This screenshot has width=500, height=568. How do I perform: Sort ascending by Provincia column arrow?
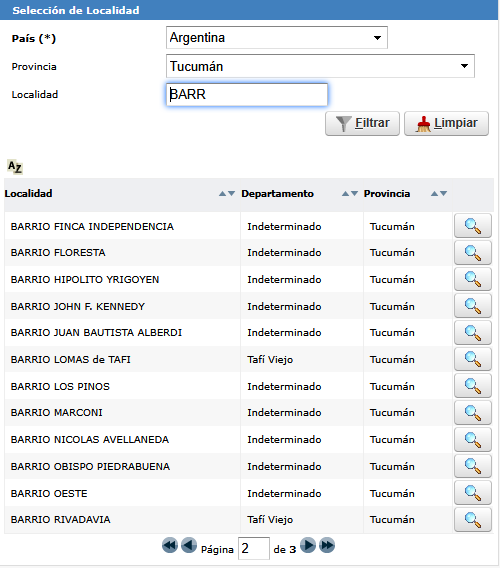tap(434, 194)
